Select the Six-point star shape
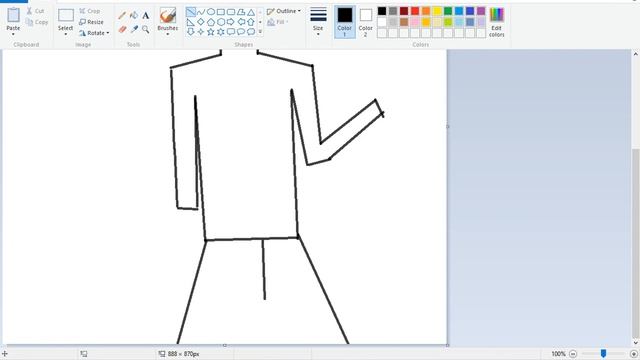Screen dimensions: 640x360 [221, 31]
